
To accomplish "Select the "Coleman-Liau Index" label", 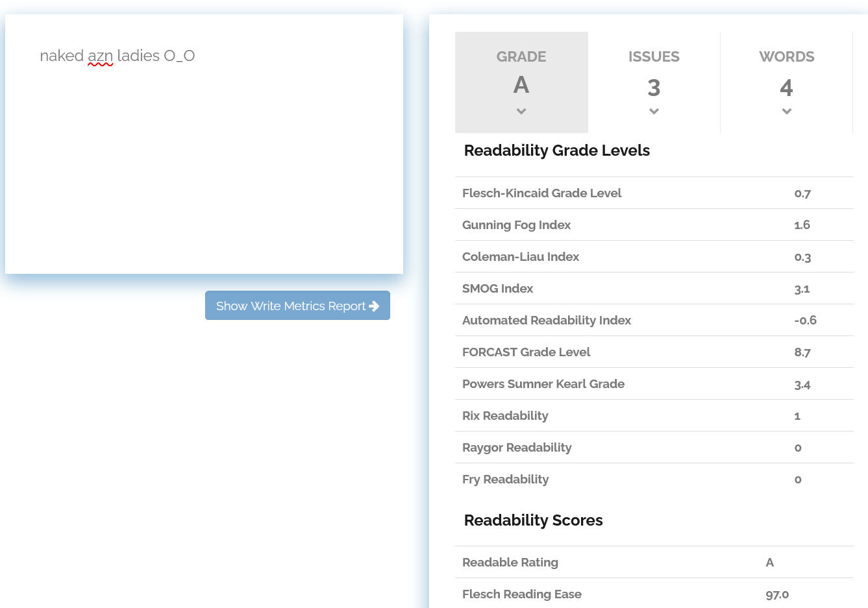I will [521, 256].
